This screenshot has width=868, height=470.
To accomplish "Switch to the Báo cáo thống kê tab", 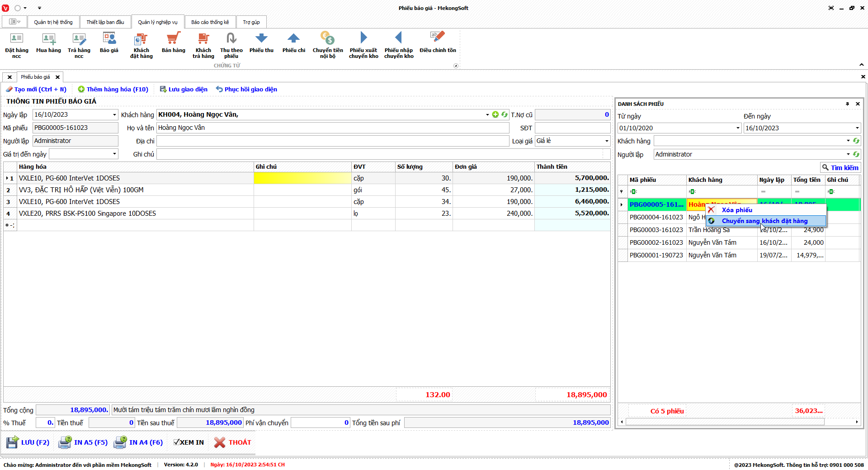I will click(210, 22).
